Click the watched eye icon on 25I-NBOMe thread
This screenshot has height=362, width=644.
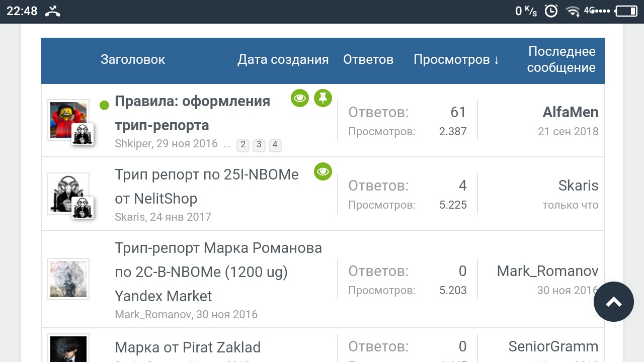point(323,171)
